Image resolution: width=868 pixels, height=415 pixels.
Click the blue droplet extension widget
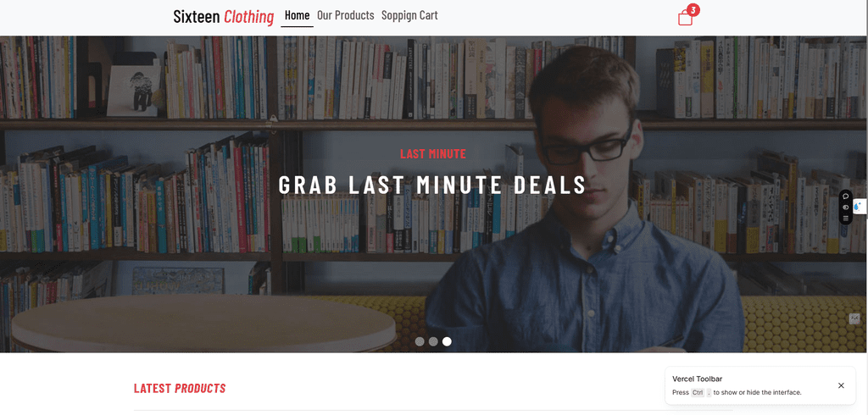(x=860, y=207)
